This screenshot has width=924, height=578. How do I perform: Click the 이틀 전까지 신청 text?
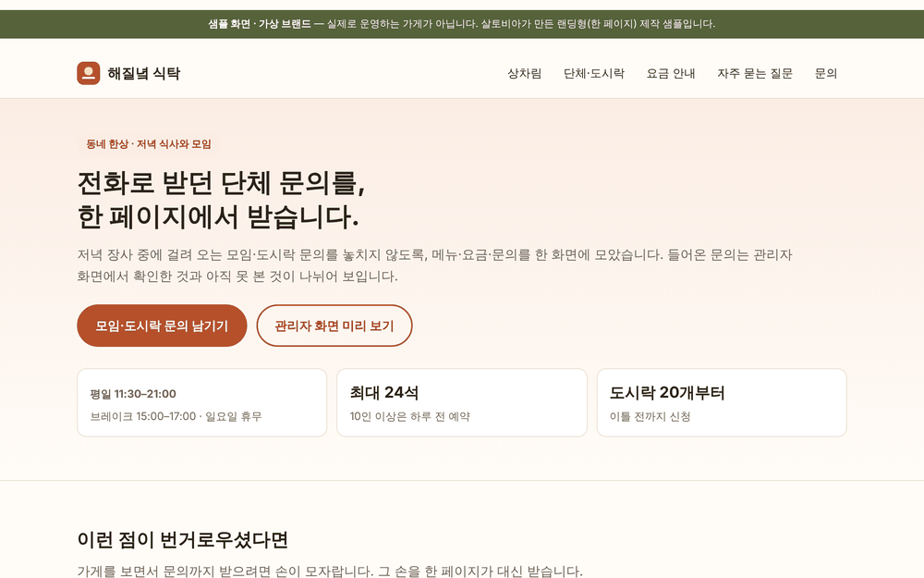[x=650, y=416]
